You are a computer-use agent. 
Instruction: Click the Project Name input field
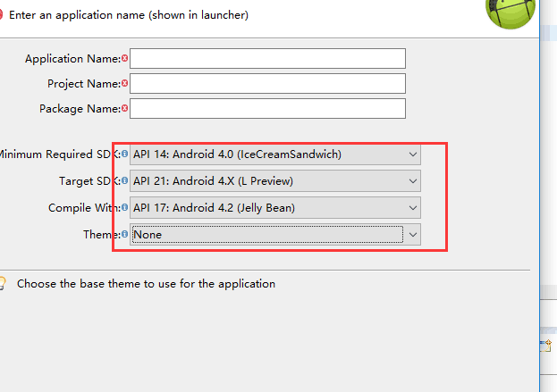coord(267,83)
